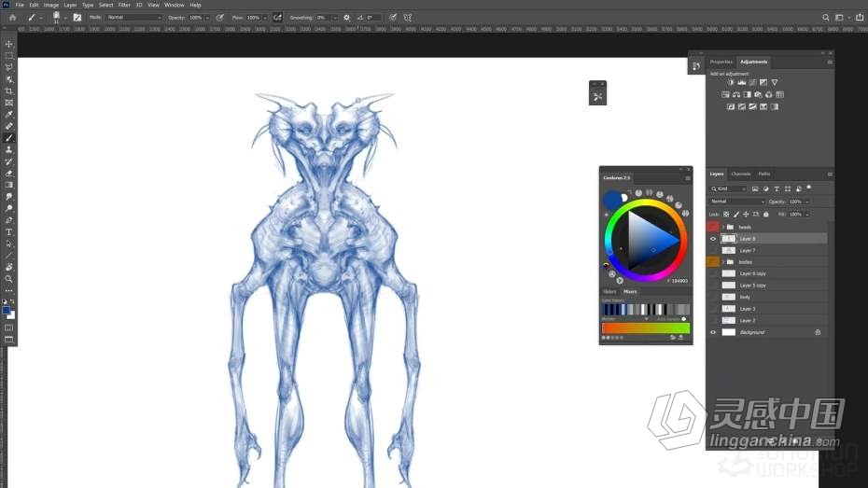Open the Smoothing value dropdown
This screenshot has width=868, height=488.
[x=335, y=18]
